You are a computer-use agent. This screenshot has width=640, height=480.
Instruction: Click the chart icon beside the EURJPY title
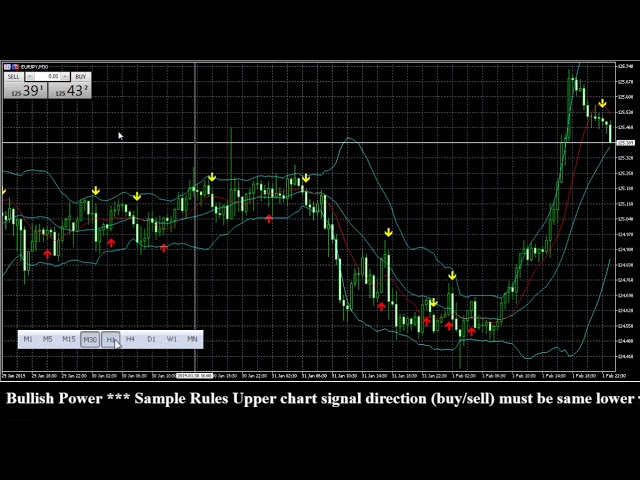click(8, 67)
